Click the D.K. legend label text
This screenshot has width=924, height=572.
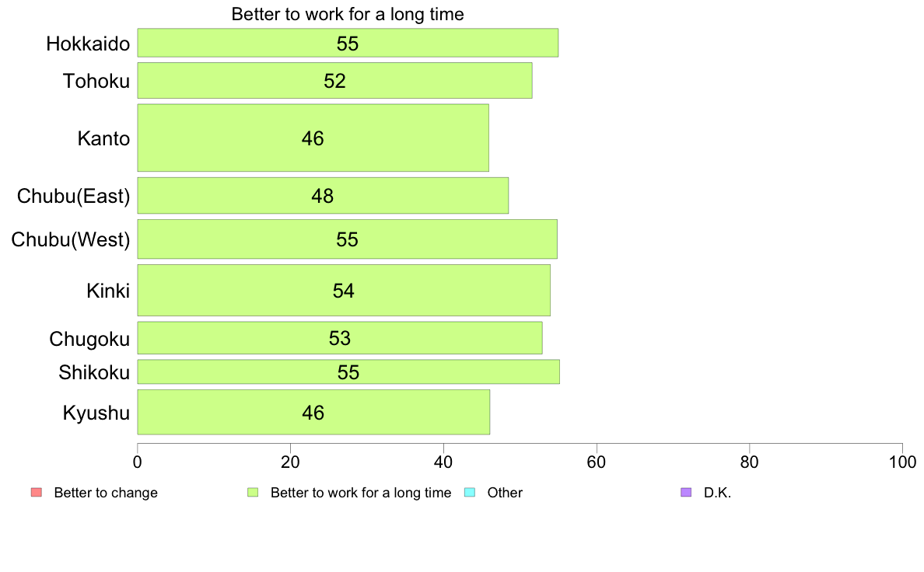coord(717,493)
